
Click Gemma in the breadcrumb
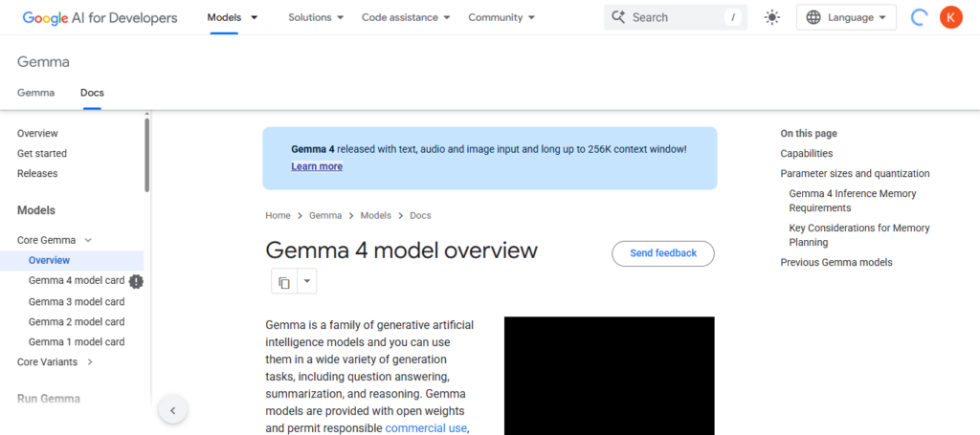coord(325,215)
